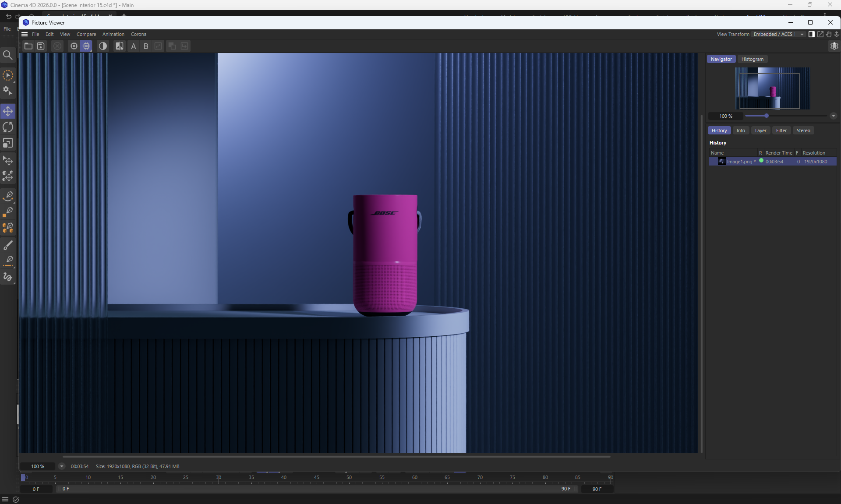Click the navigator zoom slider handle

pyautogui.click(x=766, y=116)
